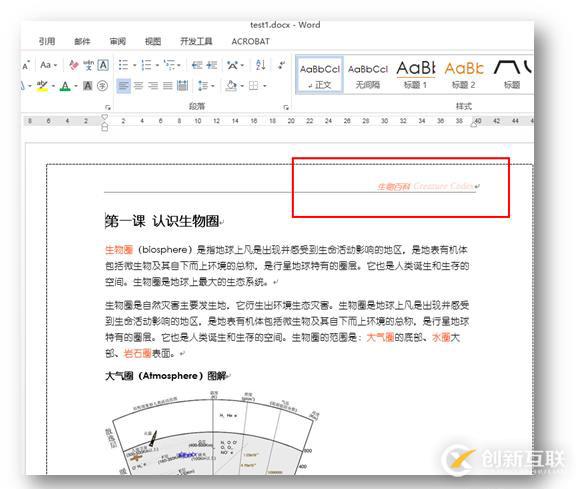Click the Enclose Characters circle icon
The width and height of the screenshot is (576, 489).
[x=102, y=86]
